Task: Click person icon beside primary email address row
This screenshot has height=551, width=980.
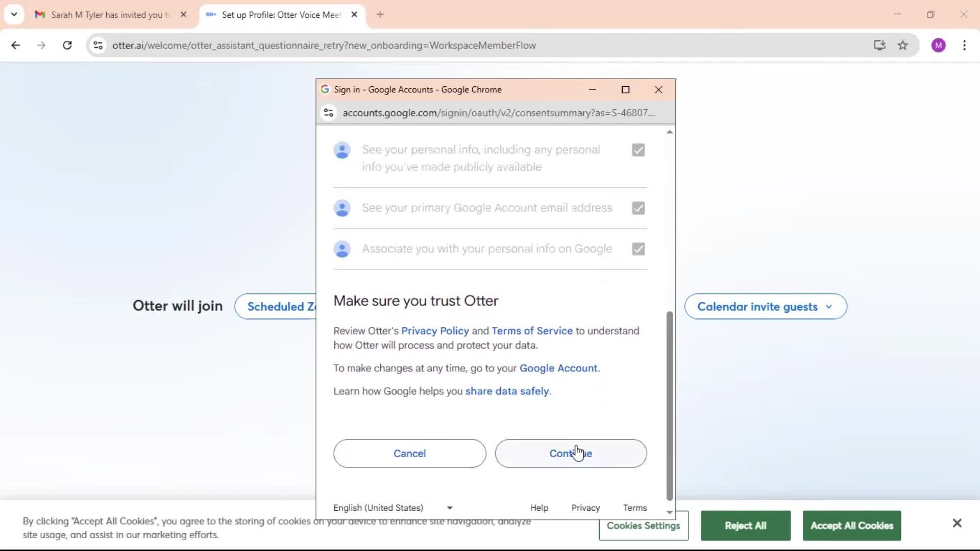Action: click(342, 208)
